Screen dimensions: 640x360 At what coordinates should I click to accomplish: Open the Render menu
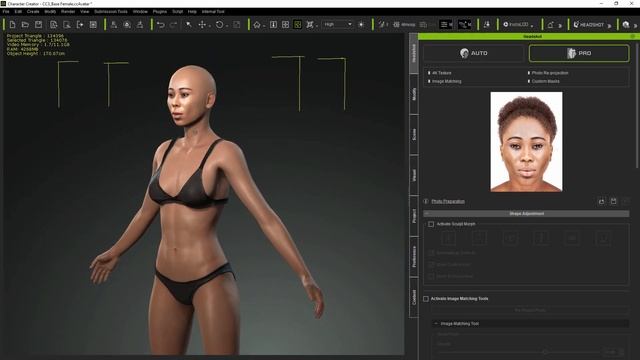pyautogui.click(x=68, y=12)
